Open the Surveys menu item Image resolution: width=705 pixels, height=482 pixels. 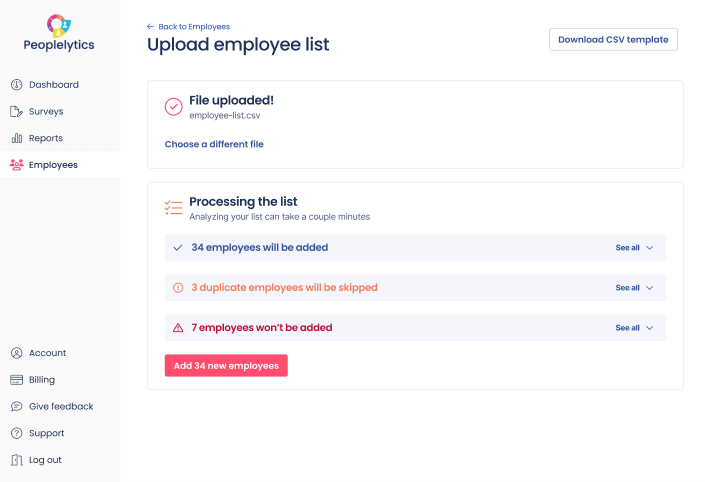(x=46, y=112)
